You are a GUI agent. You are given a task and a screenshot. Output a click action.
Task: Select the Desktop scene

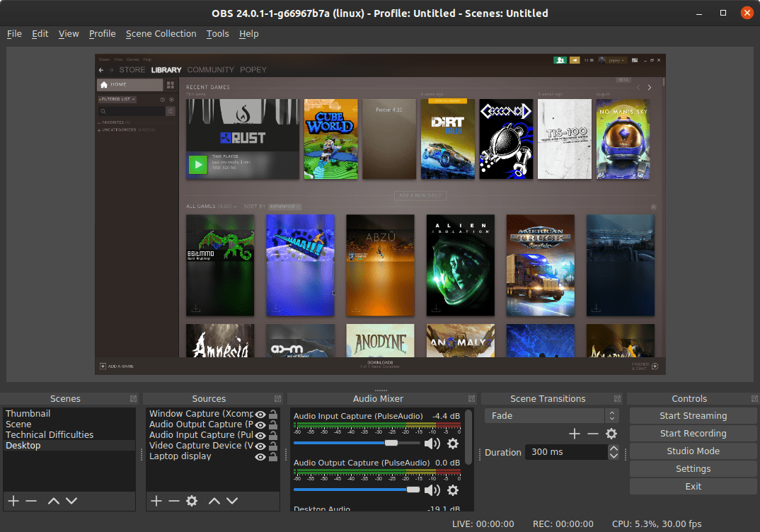69,445
